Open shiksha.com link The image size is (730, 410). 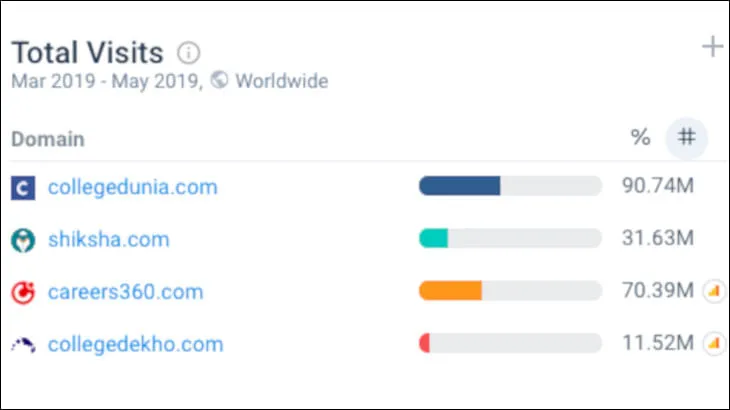tap(108, 240)
